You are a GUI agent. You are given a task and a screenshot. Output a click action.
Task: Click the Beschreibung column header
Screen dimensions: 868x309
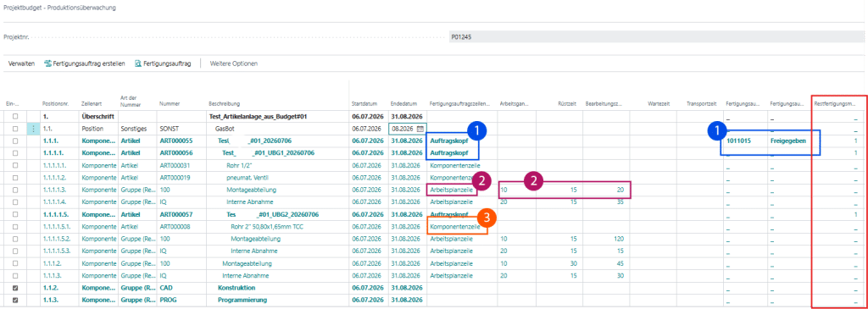click(224, 103)
